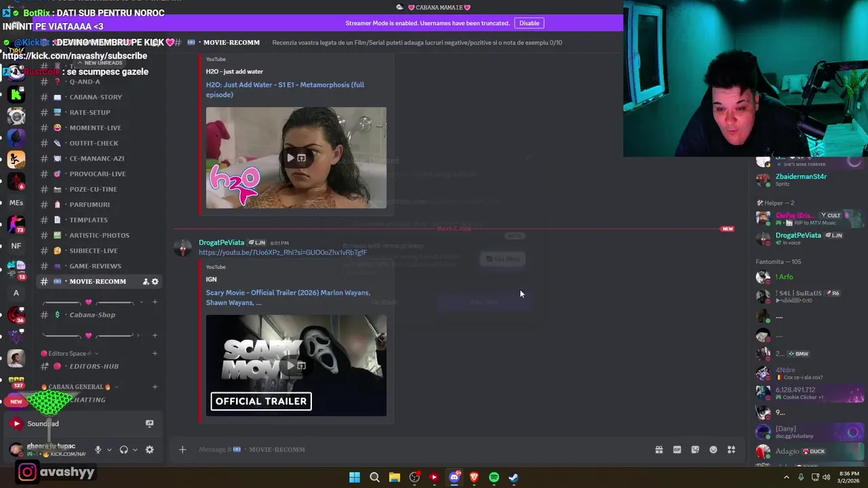Open the apps launcher icon in message bar

click(731, 449)
